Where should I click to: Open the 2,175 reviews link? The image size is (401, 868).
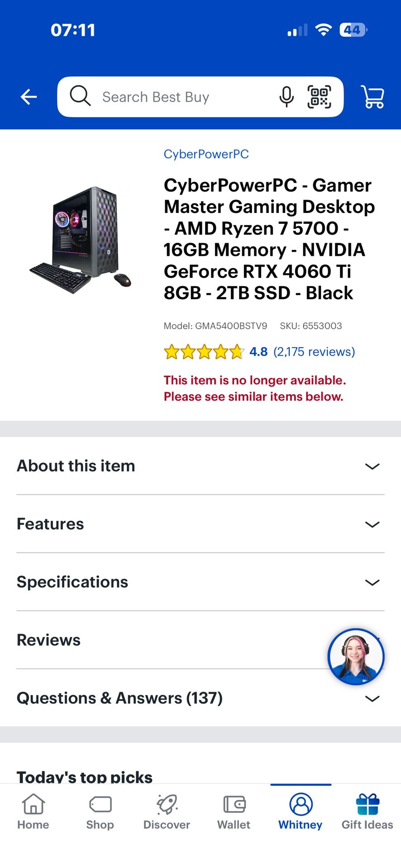coord(314,352)
